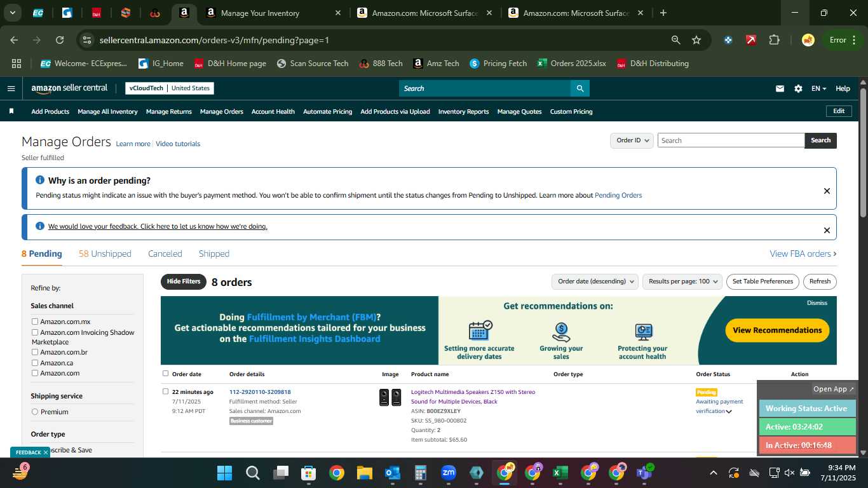Check the Amazon.com.mx sales channel
The image size is (868, 488).
coord(35,322)
